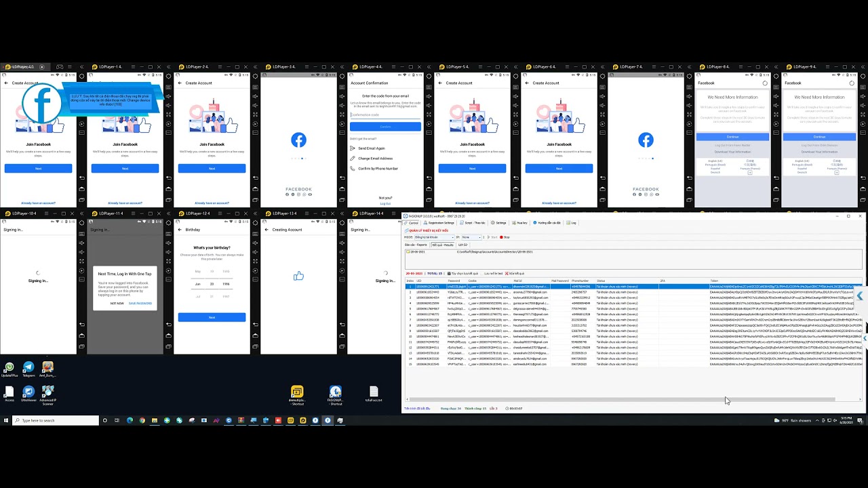Switch to Kết quả - Results tab
Viewport: 868px width, 488px height.
tap(443, 245)
